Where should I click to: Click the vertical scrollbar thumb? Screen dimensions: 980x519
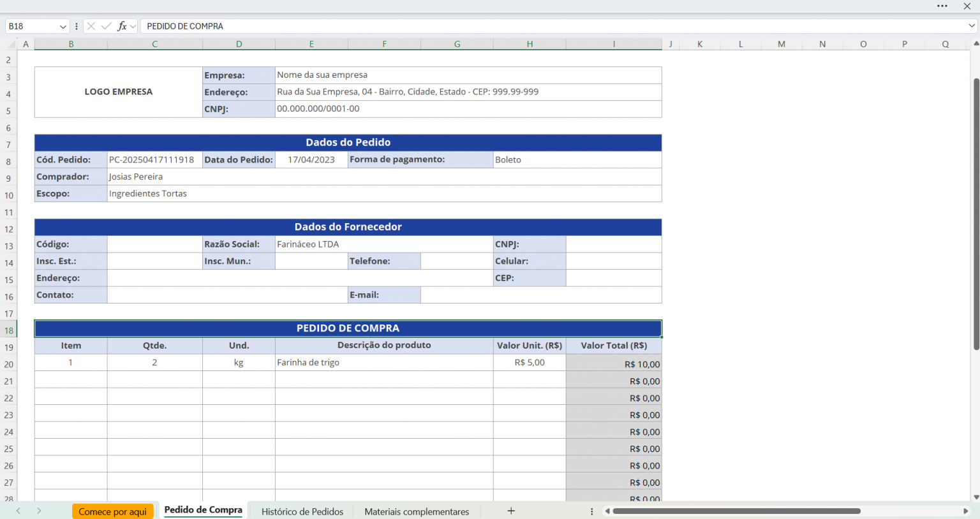[x=976, y=214]
